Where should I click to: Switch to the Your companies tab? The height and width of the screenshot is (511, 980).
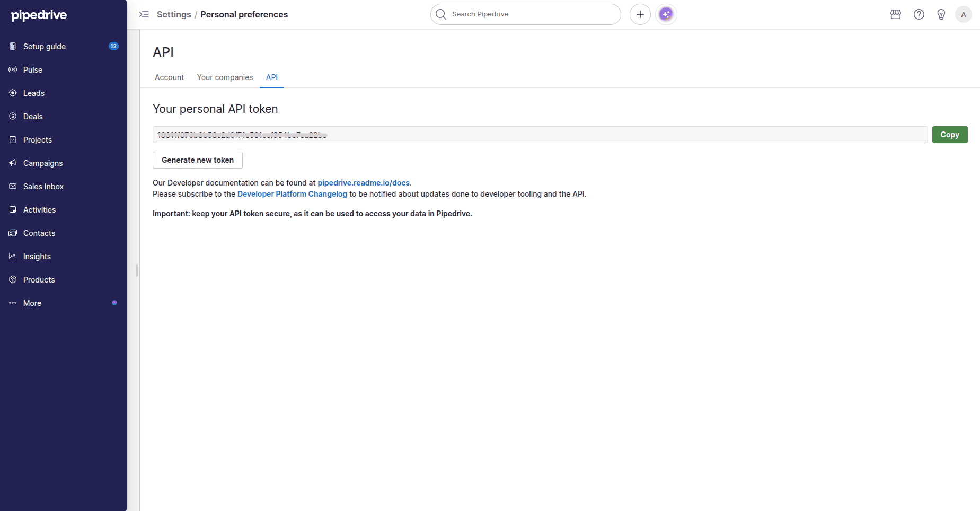click(x=225, y=77)
